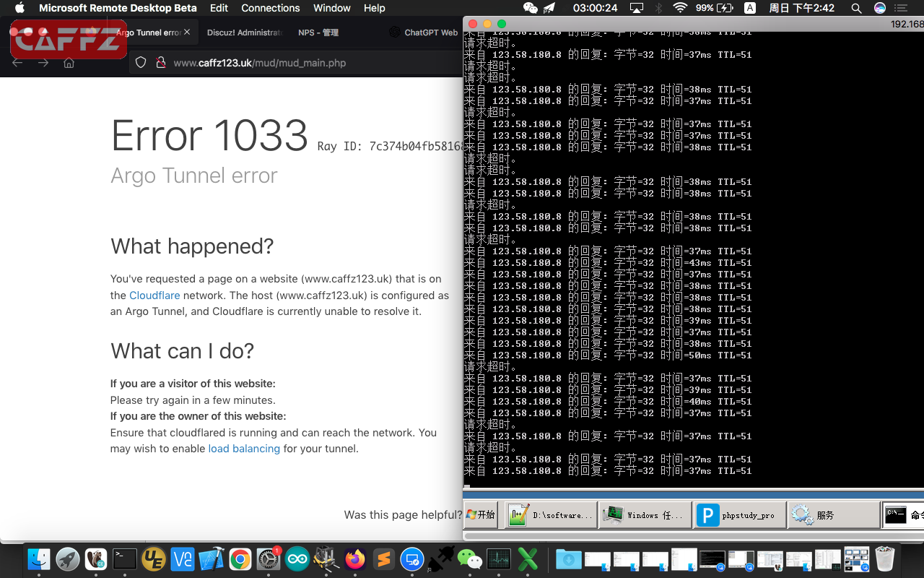Viewport: 924px width, 578px height.
Task: Switch to the NPS - 管理 tab
Action: tap(318, 33)
